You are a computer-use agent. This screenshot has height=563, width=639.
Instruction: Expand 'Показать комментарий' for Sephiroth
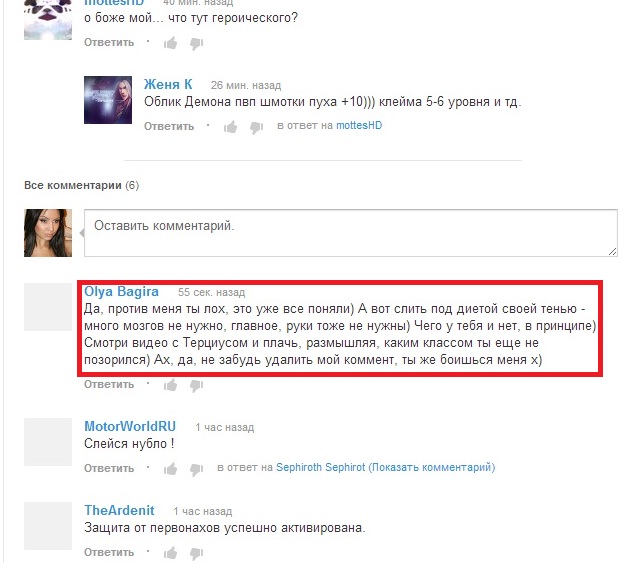tap(432, 467)
